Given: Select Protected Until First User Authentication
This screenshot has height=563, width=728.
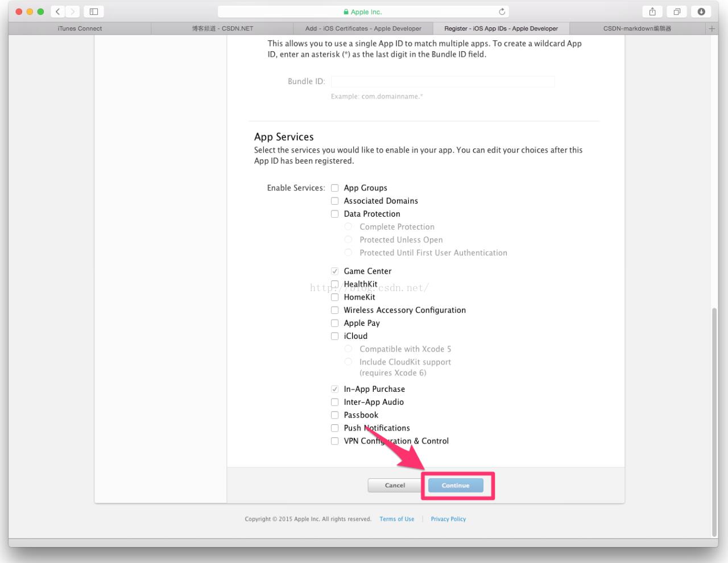Looking at the screenshot, I should pos(348,252).
